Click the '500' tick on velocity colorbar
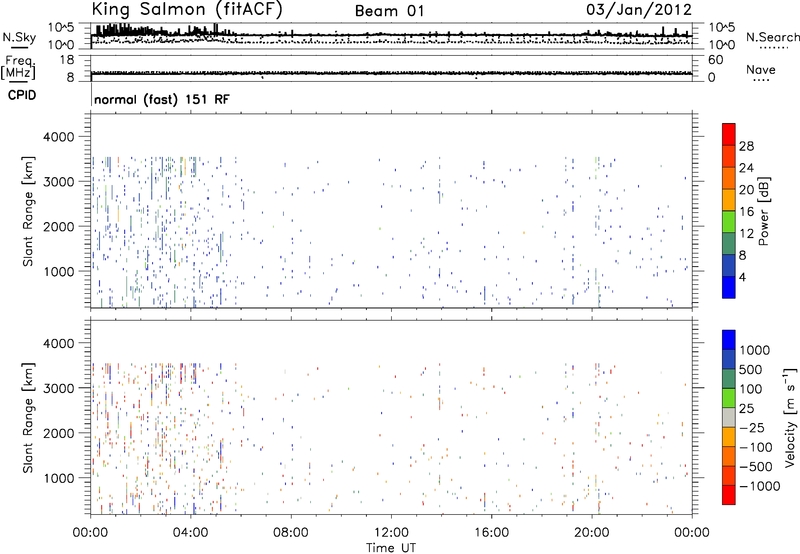Viewport: 800px width, 554px height. pyautogui.click(x=751, y=369)
